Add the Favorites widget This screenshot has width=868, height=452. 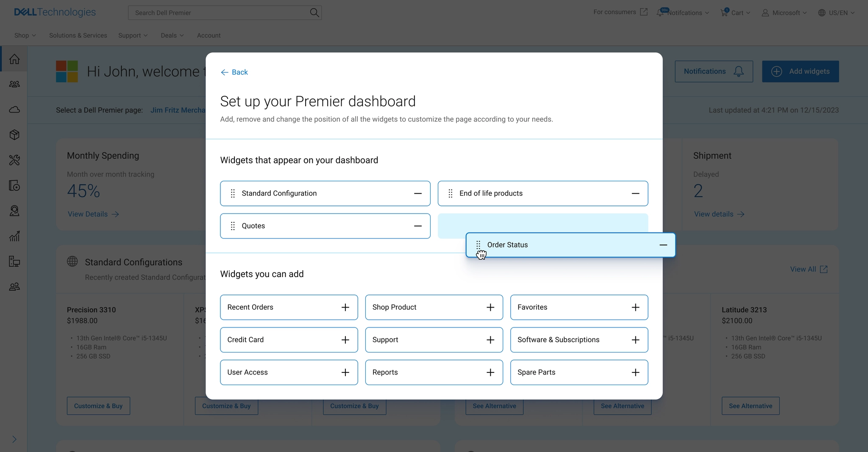click(635, 308)
